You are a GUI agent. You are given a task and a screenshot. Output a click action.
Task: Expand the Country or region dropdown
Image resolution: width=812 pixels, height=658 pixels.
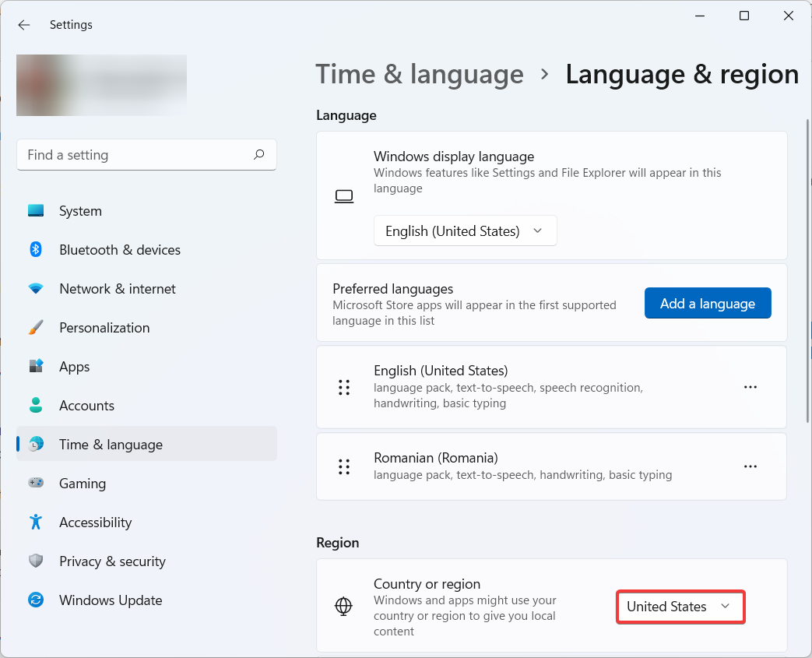coord(680,607)
